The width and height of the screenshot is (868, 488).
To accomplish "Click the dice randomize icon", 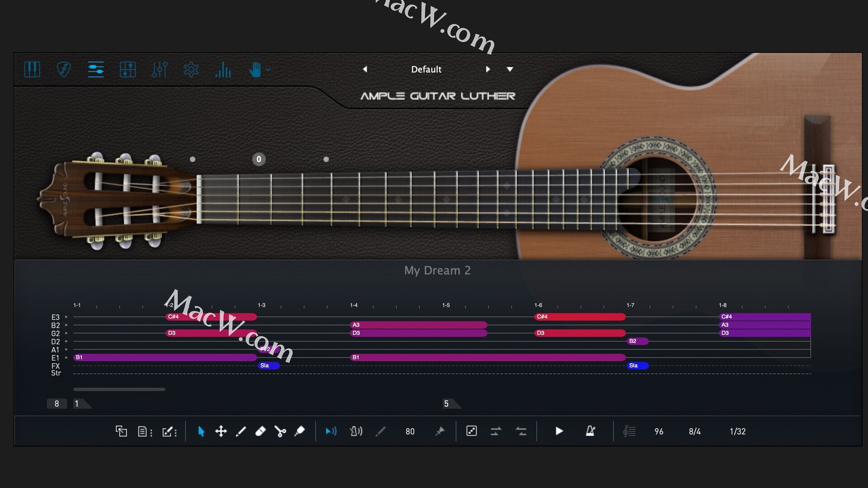I will point(472,431).
